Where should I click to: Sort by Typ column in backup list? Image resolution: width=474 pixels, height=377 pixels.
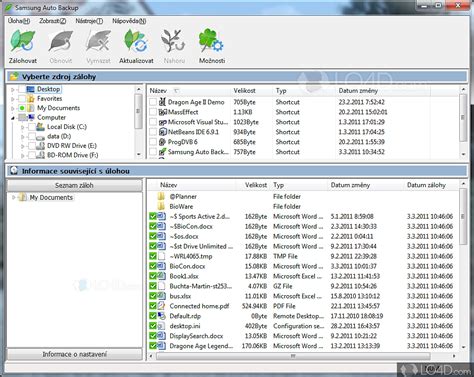coord(299,185)
